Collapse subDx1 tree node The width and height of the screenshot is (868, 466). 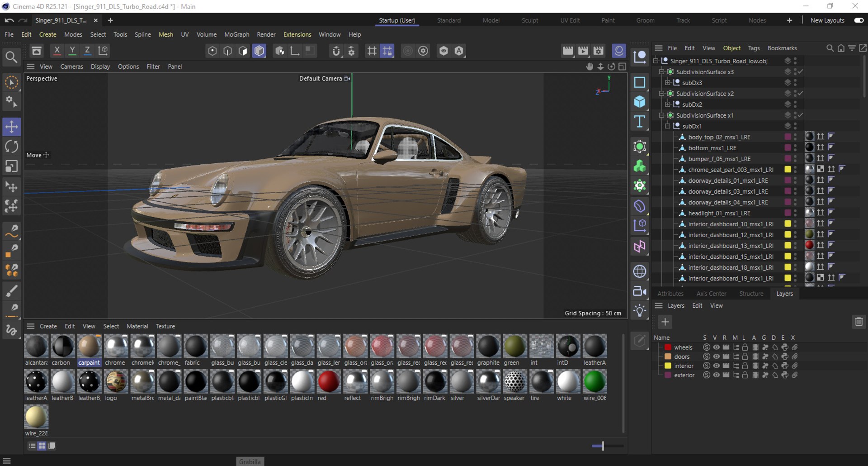click(x=668, y=126)
